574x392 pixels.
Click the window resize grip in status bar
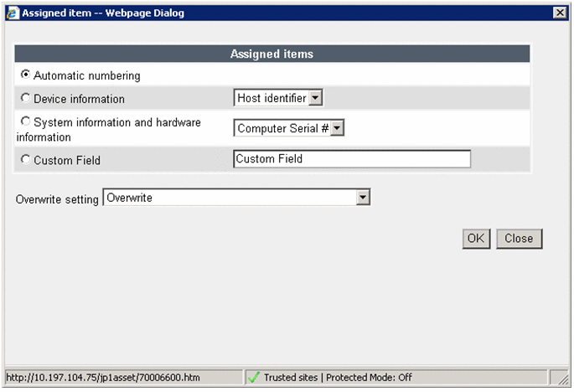tap(561, 378)
